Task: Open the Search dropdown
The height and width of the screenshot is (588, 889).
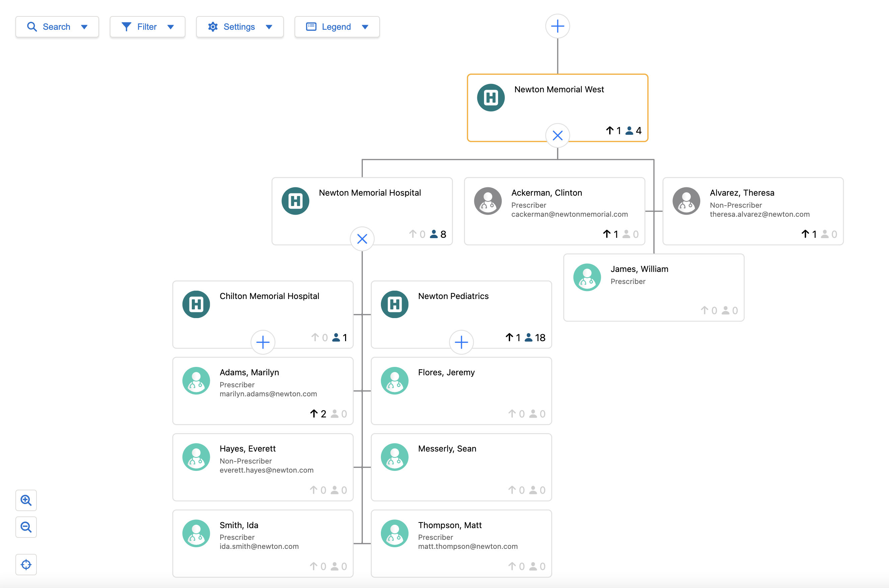Action: click(57, 27)
